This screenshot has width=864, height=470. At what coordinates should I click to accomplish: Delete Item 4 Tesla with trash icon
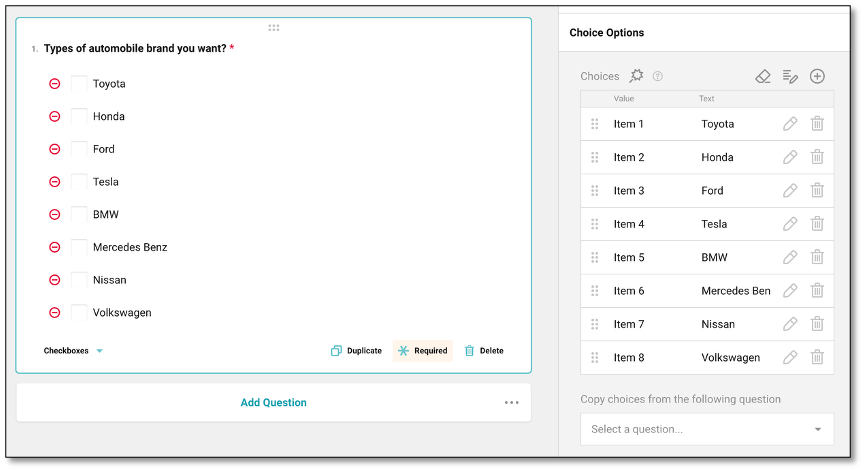817,224
